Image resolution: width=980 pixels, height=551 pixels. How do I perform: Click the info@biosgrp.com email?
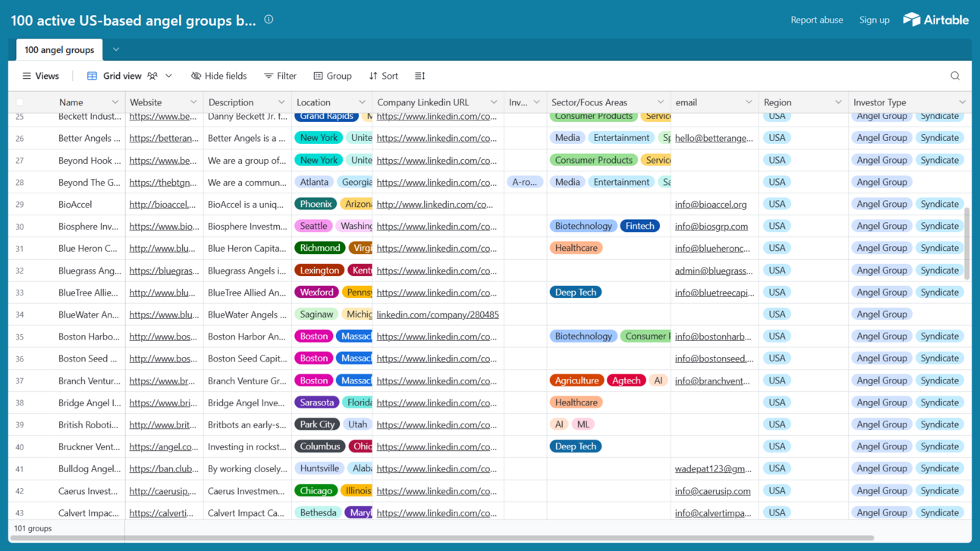[x=711, y=226]
